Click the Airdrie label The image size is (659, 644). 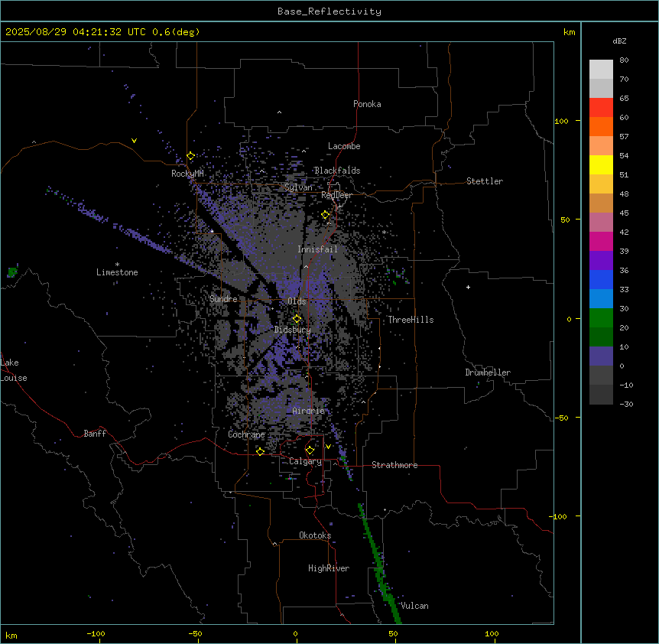point(308,411)
